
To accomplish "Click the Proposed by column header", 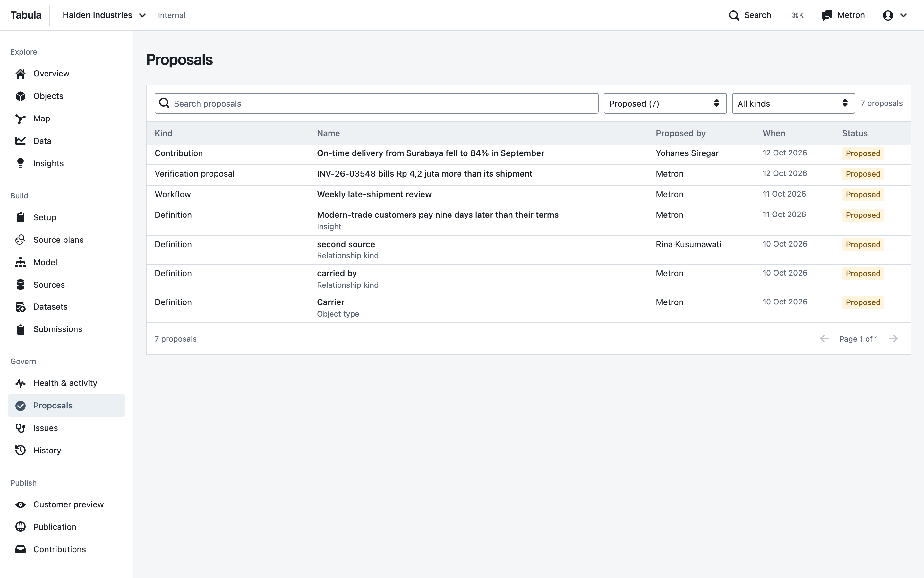I will [680, 133].
